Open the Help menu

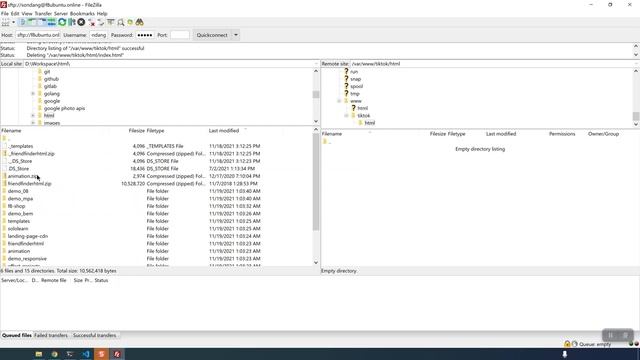tap(102, 13)
